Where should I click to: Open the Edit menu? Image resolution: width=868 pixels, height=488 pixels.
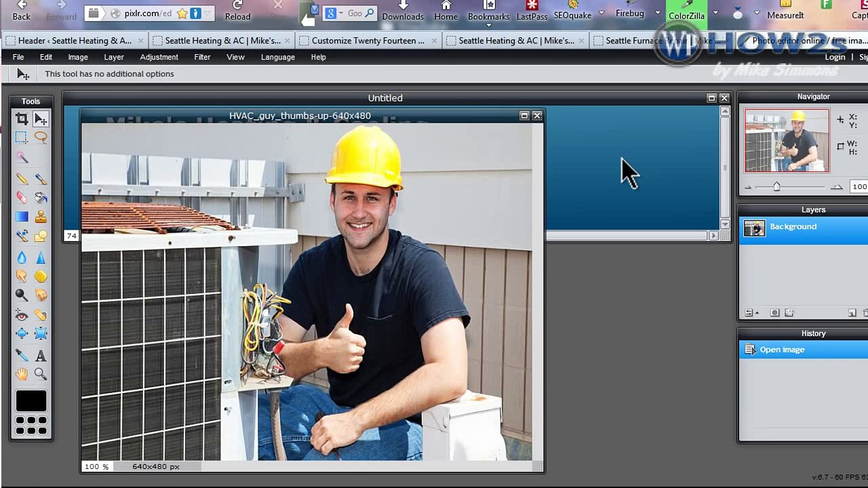(46, 57)
